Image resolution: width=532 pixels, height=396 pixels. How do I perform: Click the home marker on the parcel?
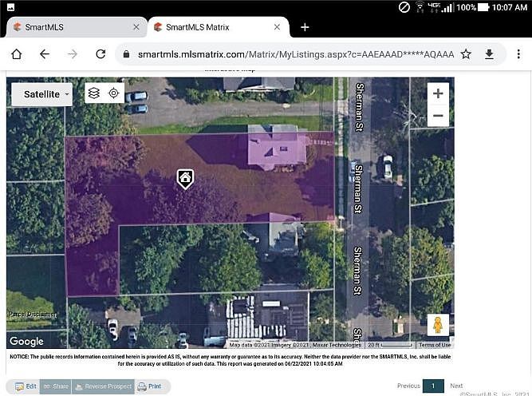[185, 178]
